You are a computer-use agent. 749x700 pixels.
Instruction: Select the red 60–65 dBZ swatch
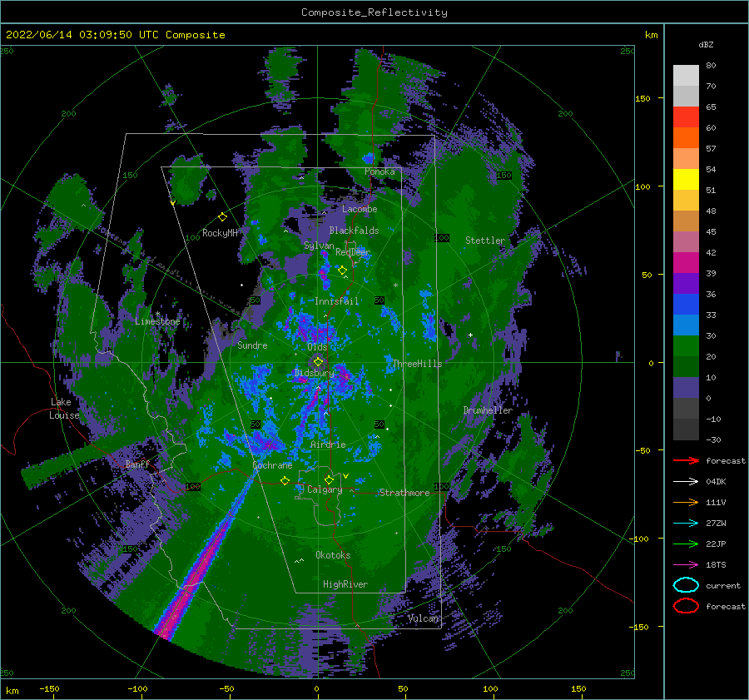click(x=686, y=117)
